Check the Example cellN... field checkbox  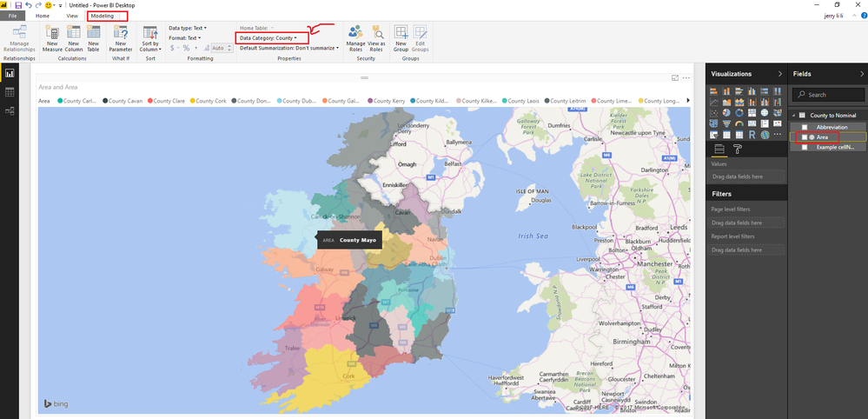pyautogui.click(x=805, y=147)
